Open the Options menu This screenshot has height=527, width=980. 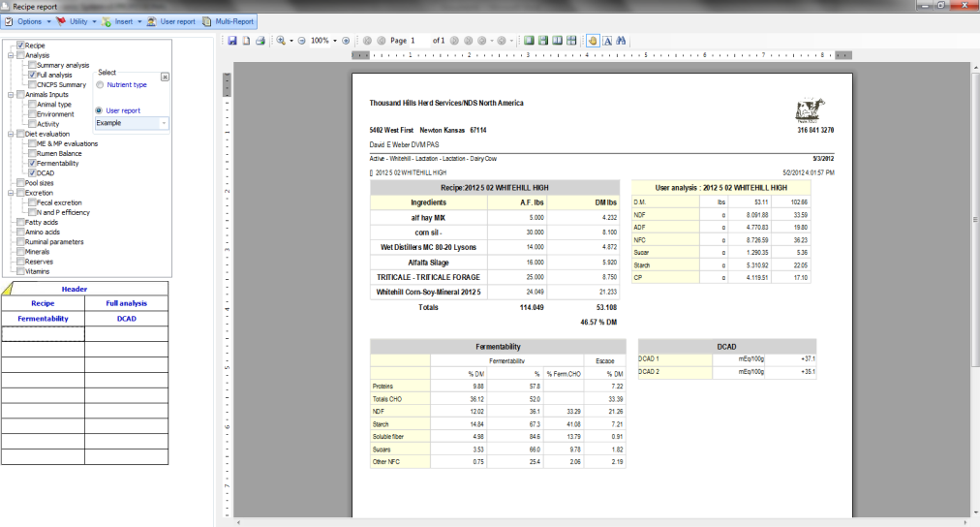point(29,21)
